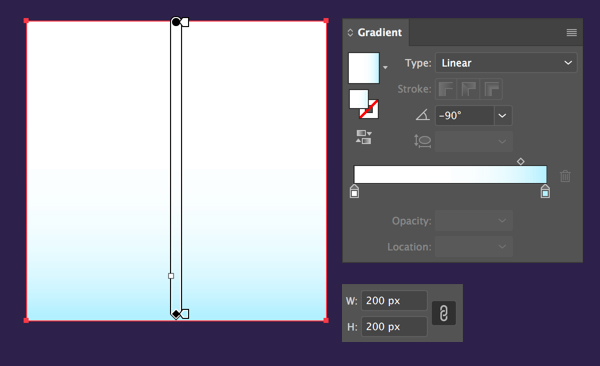Click the bottom-left corner handle of rectangle
600x366 pixels.
(x=26, y=320)
